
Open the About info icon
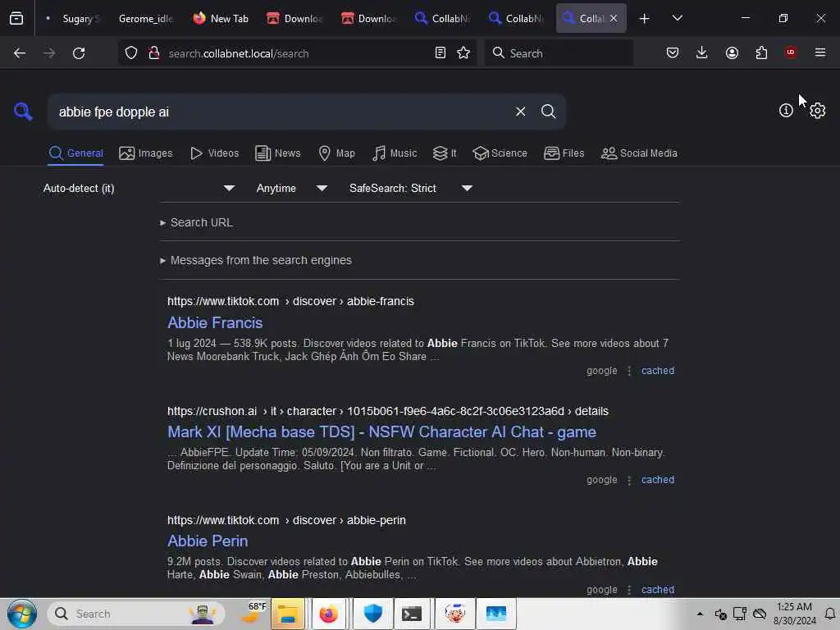tap(785, 111)
